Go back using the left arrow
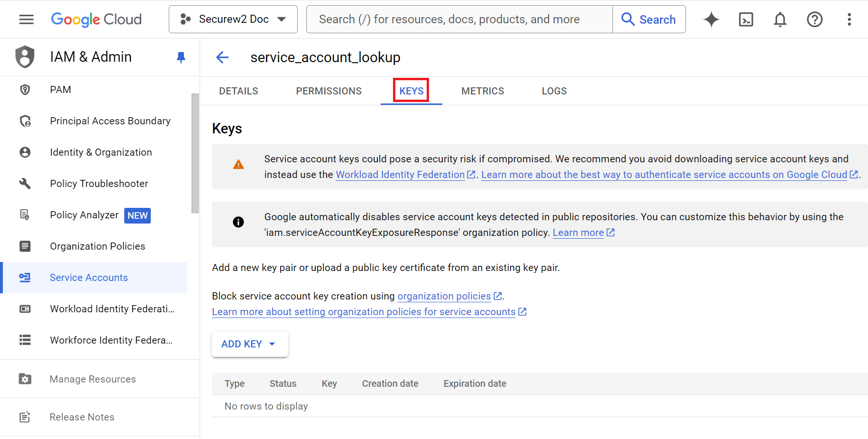 [222, 57]
